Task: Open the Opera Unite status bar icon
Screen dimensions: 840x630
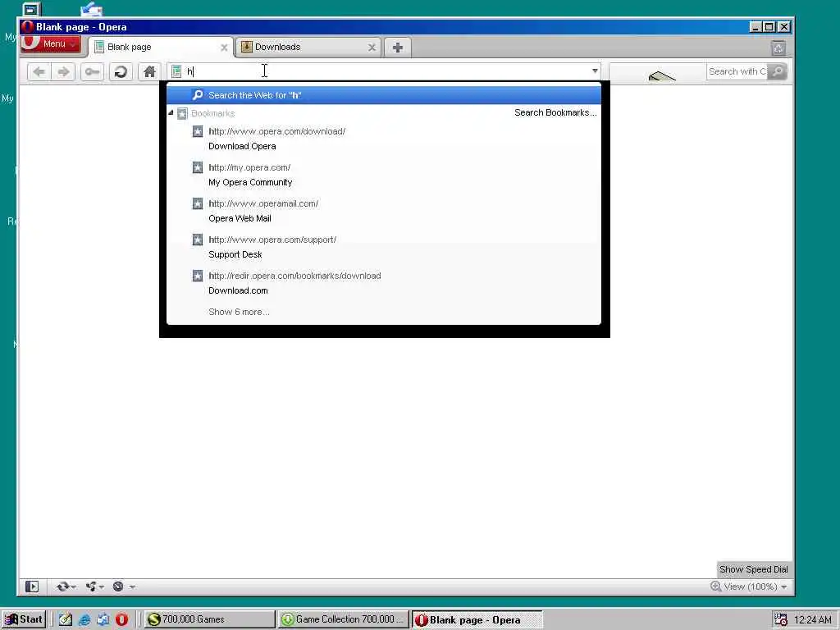Action: (91, 587)
